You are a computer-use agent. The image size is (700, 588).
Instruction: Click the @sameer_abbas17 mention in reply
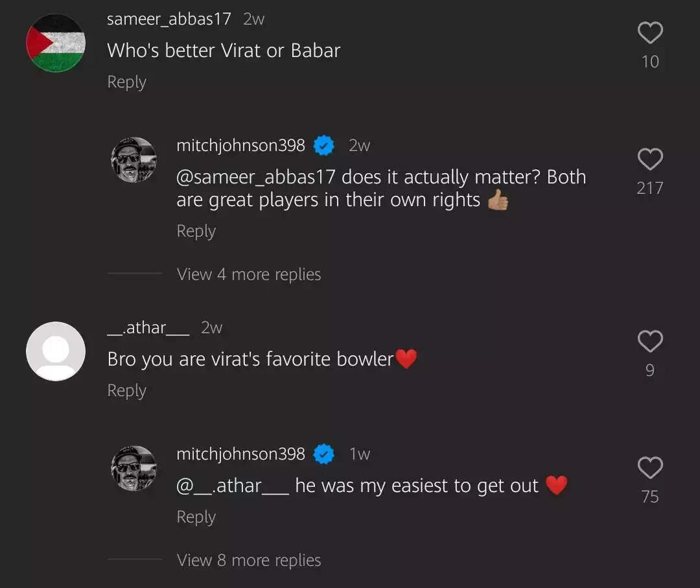coord(255,177)
